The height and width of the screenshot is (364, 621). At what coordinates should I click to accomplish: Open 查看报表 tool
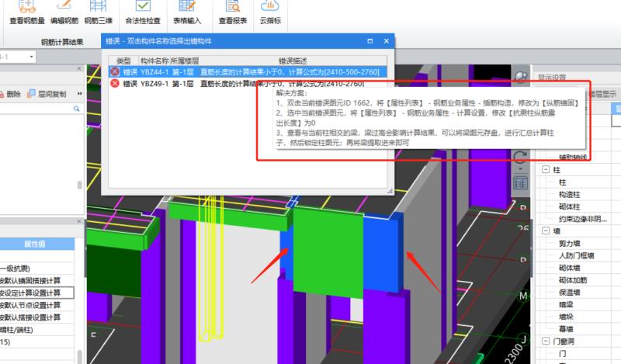tap(233, 13)
